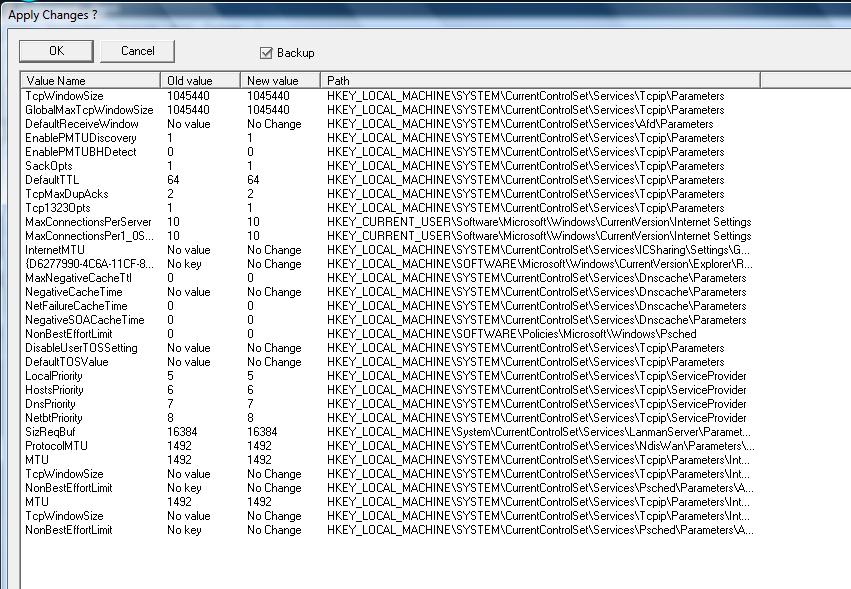Sort by Value Name column header
Screen dimensions: 851x589
[x=90, y=80]
